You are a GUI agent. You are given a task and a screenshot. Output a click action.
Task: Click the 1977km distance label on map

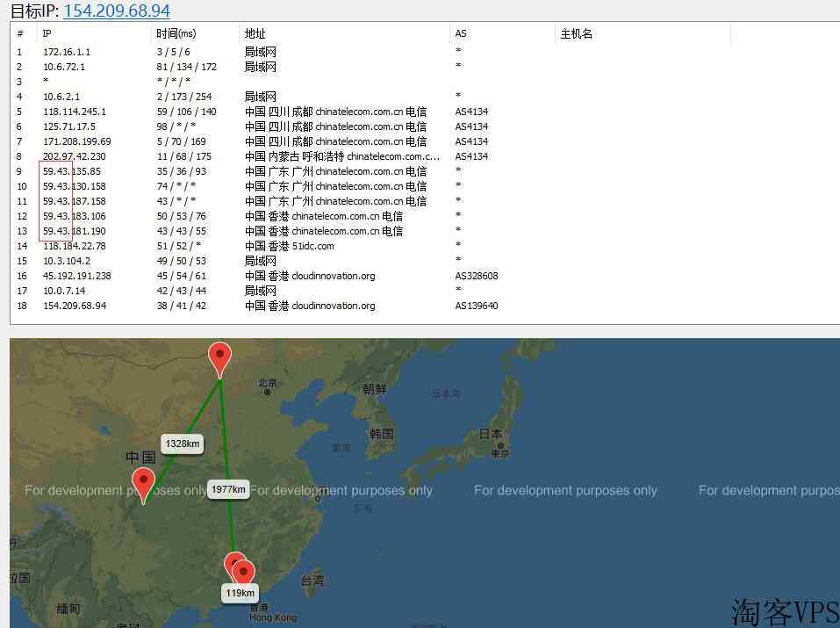pyautogui.click(x=228, y=489)
